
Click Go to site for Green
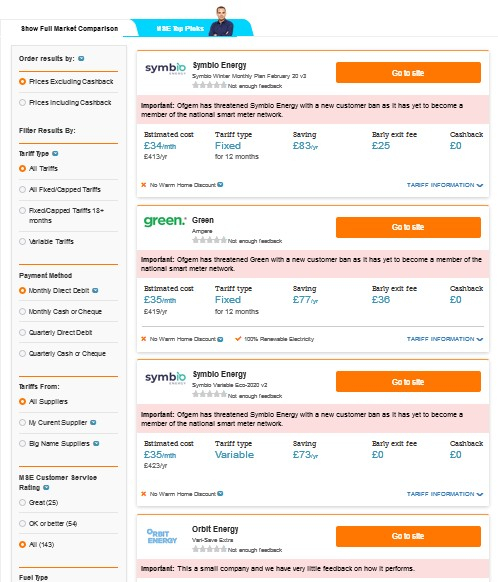(x=408, y=227)
